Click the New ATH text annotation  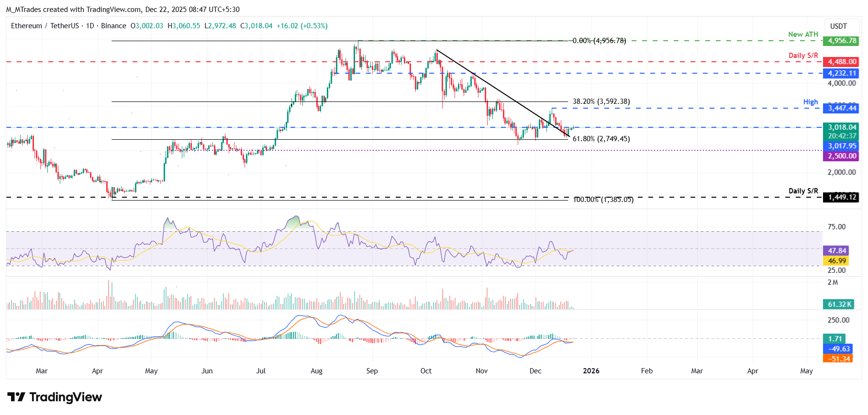click(803, 34)
